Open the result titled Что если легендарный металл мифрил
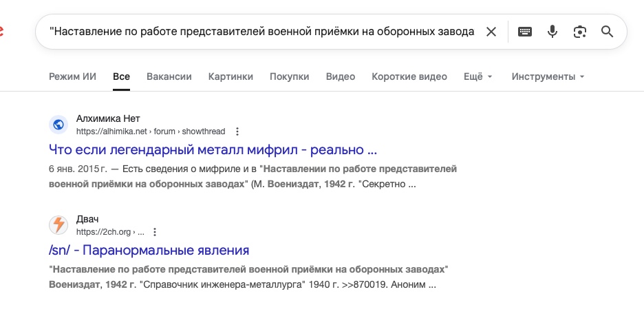Screen dimensions: 644x316 coord(213,149)
